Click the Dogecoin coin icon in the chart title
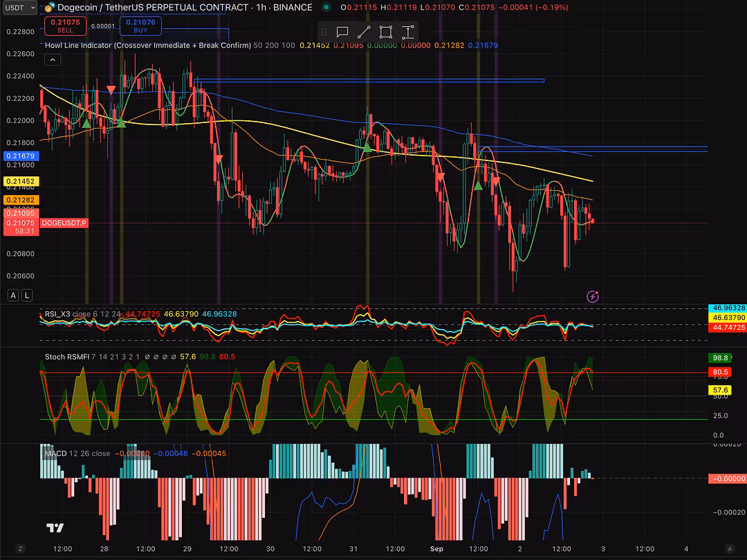747x560 pixels. [x=48, y=8]
